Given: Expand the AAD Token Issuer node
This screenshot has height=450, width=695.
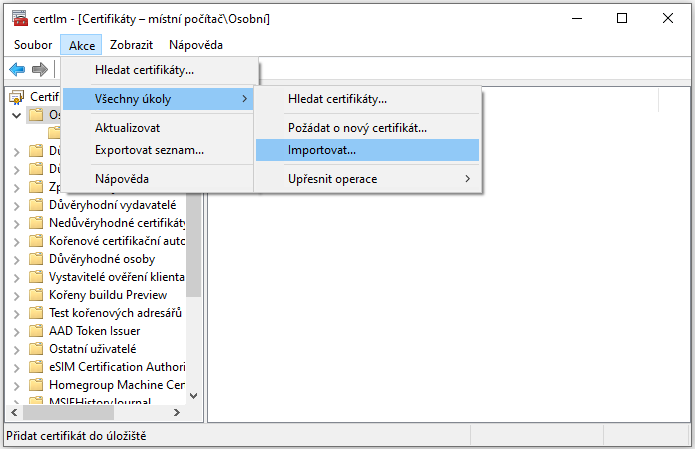Looking at the screenshot, I should click(16, 332).
